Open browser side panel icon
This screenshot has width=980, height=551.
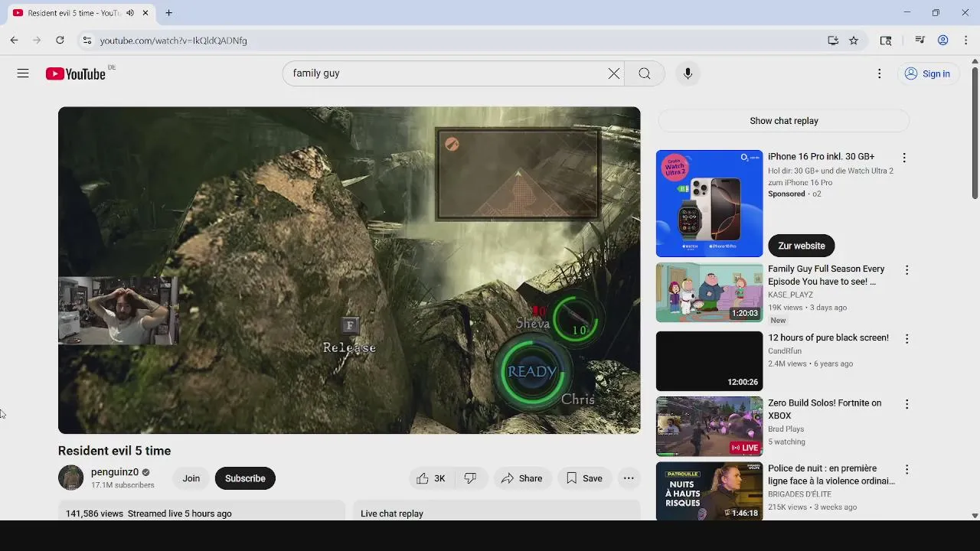click(886, 41)
